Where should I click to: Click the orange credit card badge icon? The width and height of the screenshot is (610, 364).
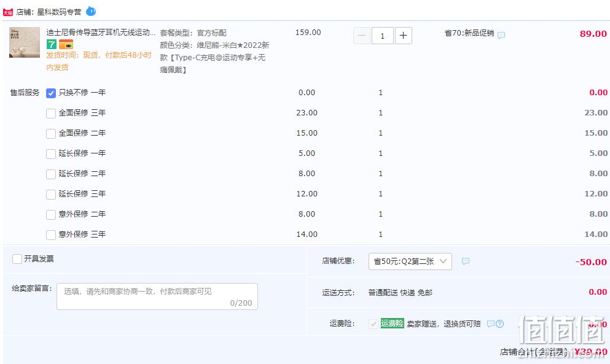pos(66,44)
